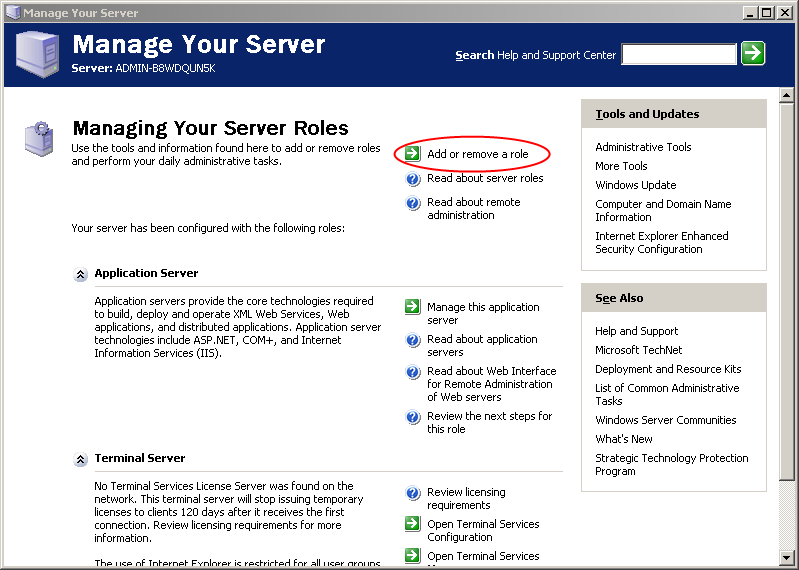The height and width of the screenshot is (570, 799).
Task: Open What's New link
Action: (624, 439)
